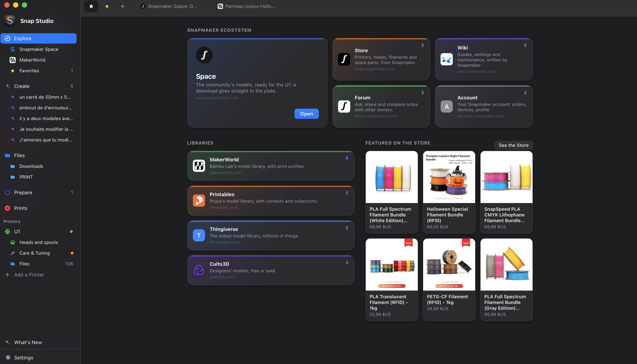The height and width of the screenshot is (364, 637).
Task: Open the Space community site
Action: (306, 114)
